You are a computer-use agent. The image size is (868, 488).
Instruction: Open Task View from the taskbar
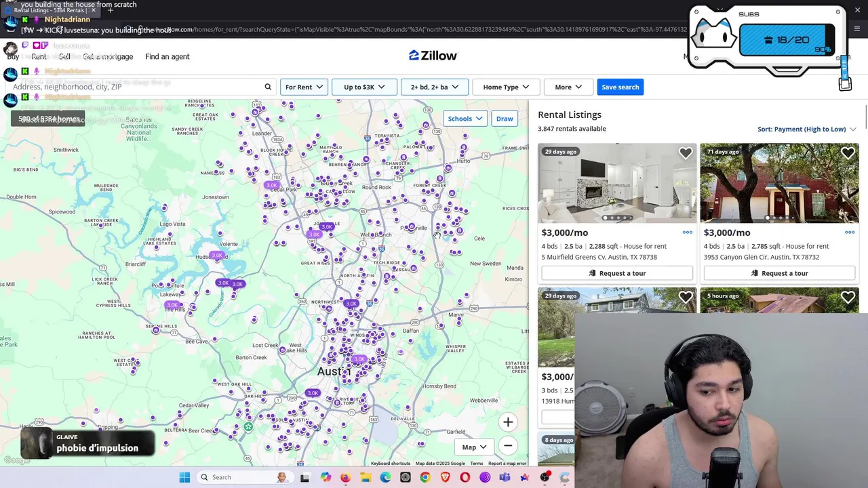click(x=304, y=477)
